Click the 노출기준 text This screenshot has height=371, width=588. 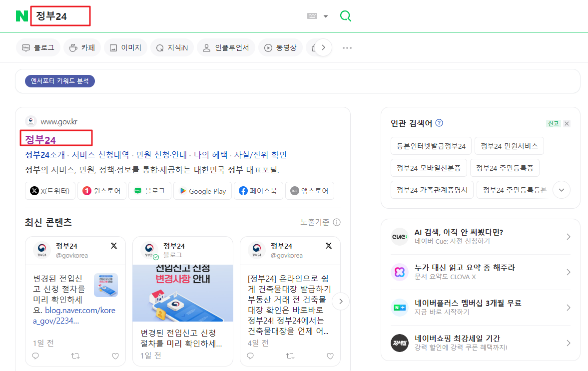pyautogui.click(x=315, y=222)
